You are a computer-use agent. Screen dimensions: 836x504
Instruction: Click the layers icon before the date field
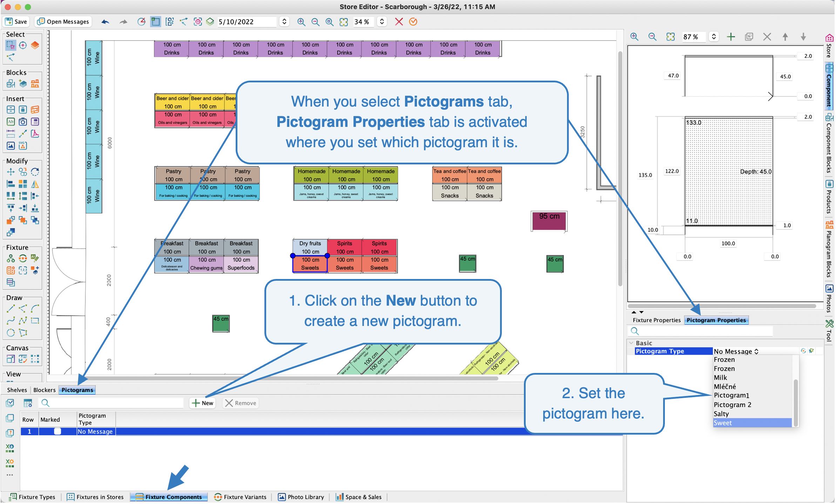pyautogui.click(x=210, y=22)
